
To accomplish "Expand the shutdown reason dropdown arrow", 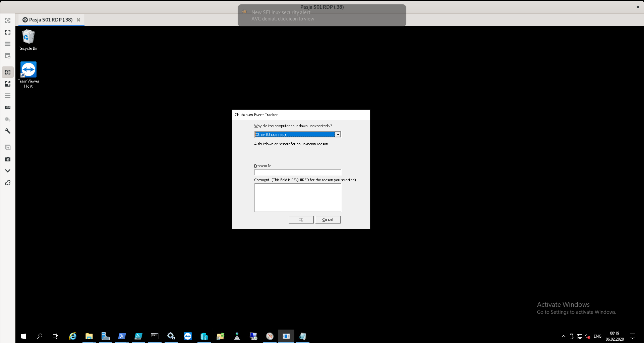I will pyautogui.click(x=338, y=134).
